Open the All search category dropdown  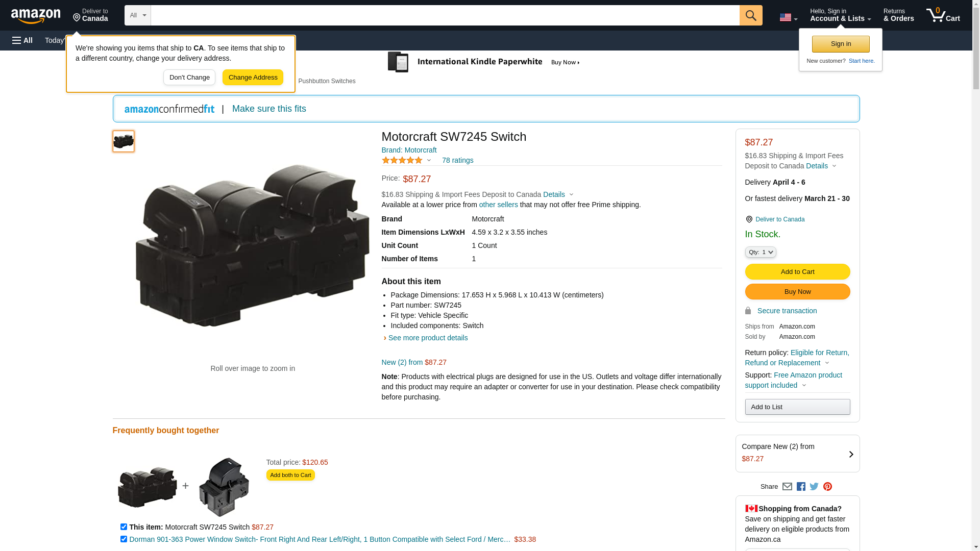[137, 15]
